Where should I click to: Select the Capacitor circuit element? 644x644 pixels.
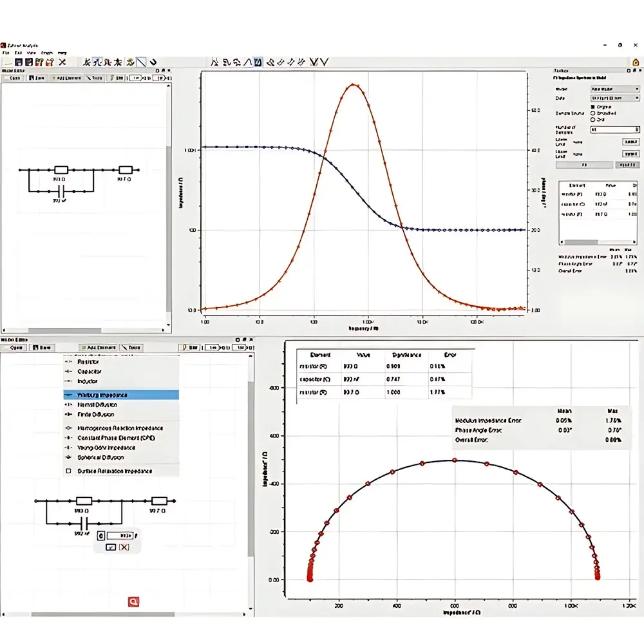109,371
